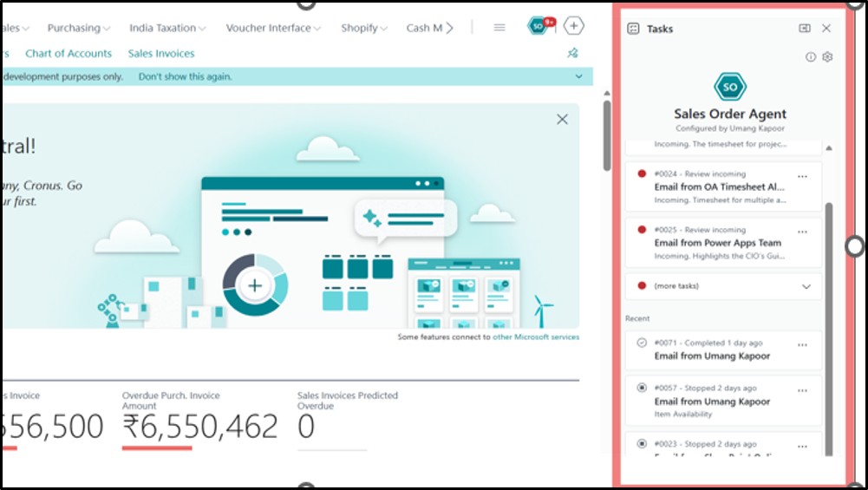Screen dimensions: 868x490
Task: Click red status dot of task #0024
Action: pos(642,173)
